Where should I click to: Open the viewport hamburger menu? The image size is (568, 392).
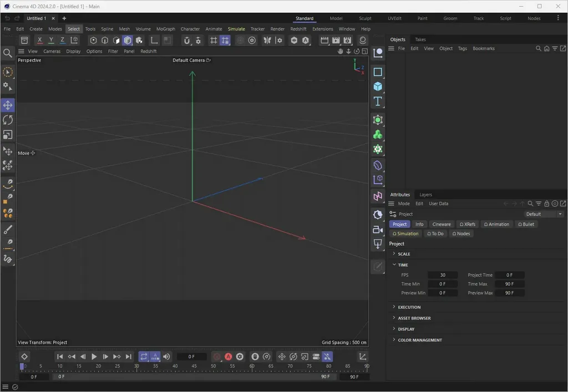tap(21, 52)
